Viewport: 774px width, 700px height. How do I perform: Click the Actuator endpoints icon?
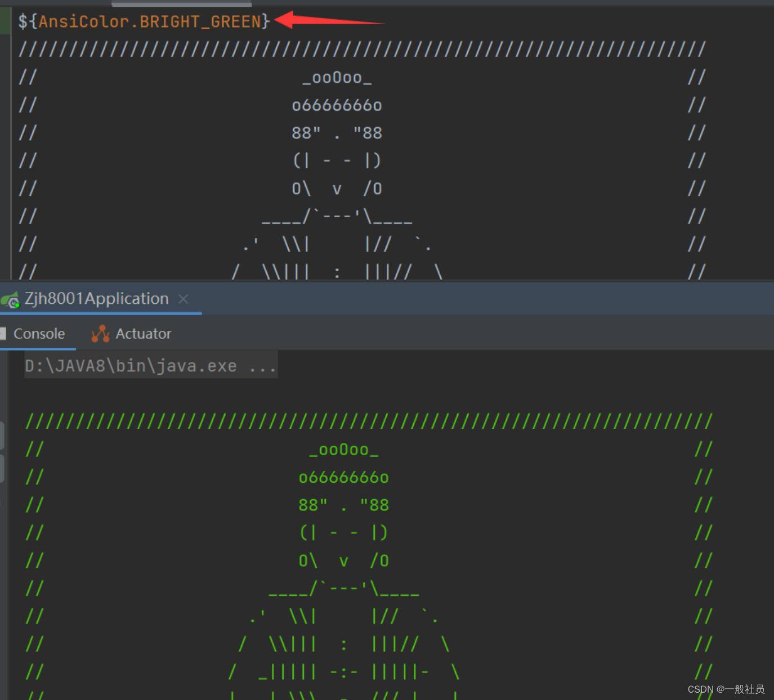[100, 334]
